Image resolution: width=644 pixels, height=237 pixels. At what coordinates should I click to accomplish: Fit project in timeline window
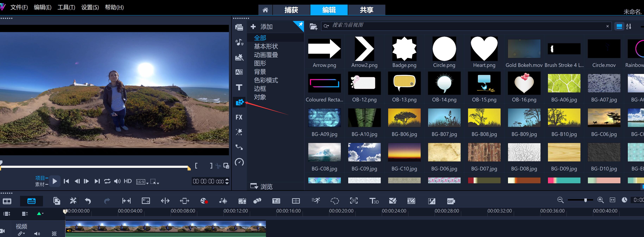pos(612,200)
